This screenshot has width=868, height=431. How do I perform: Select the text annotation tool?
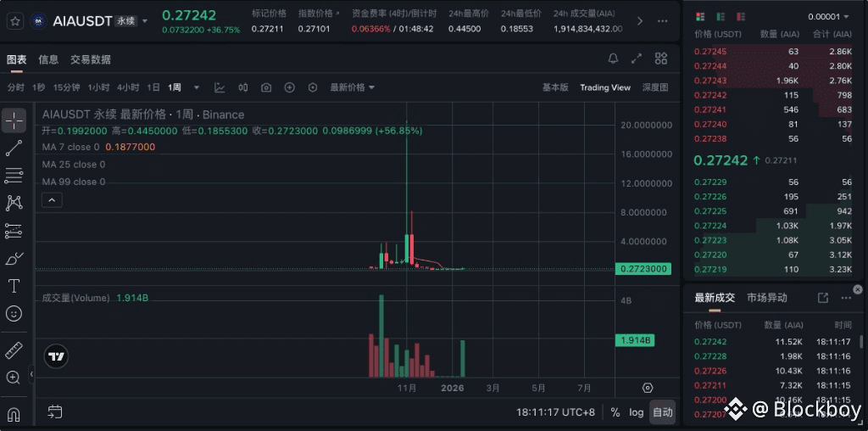pos(14,287)
